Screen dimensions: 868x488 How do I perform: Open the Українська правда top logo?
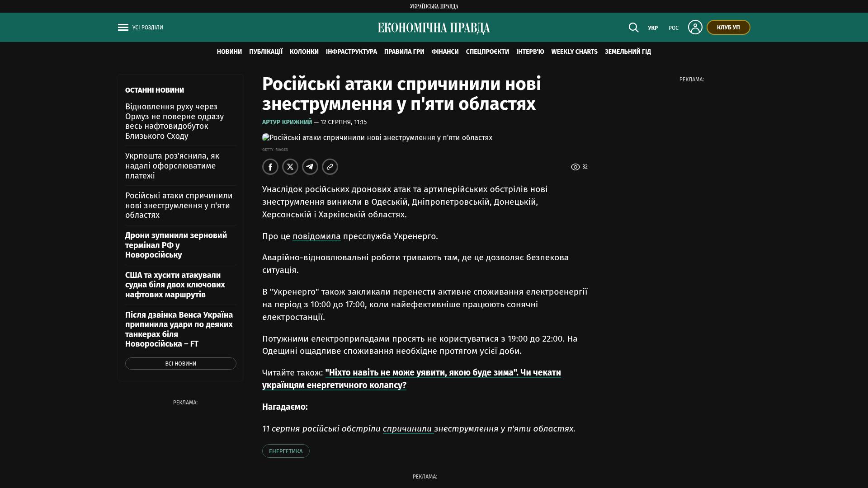pos(434,6)
